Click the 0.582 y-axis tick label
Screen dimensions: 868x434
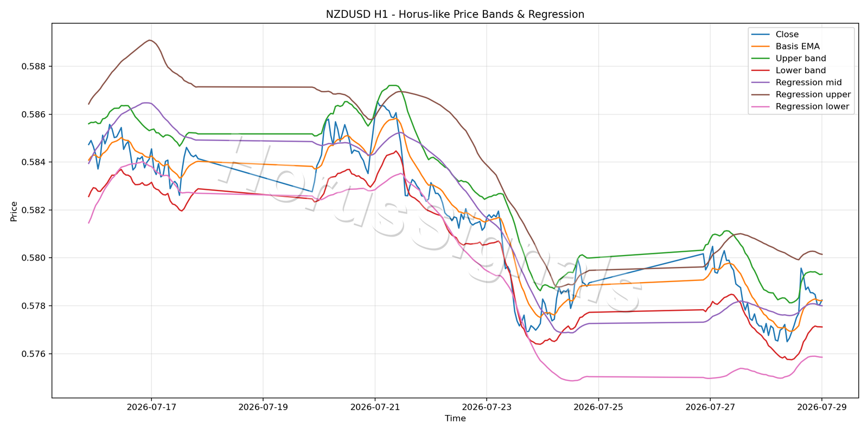(x=34, y=210)
